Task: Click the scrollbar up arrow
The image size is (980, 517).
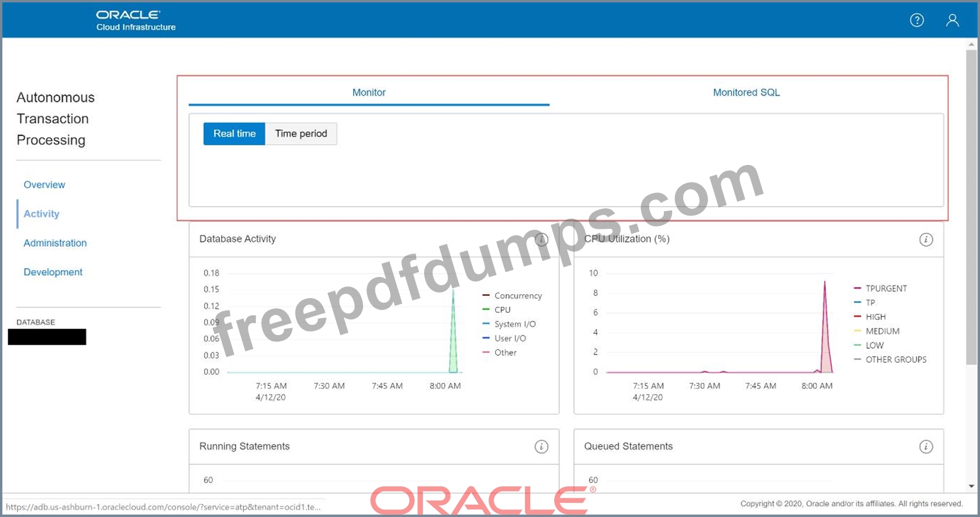Action: click(x=971, y=44)
